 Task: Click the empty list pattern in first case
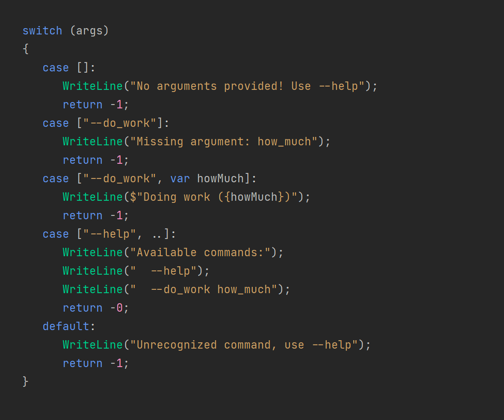[83, 68]
